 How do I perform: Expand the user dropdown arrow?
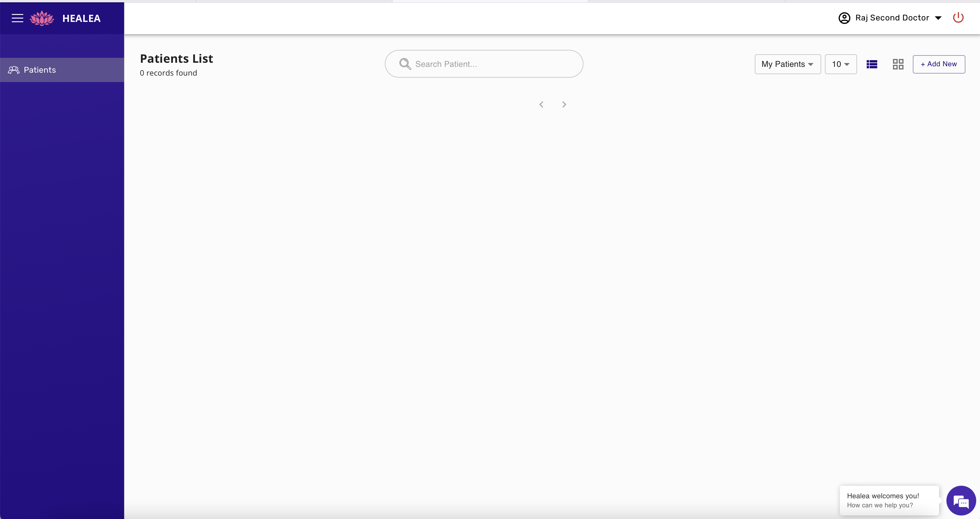938,18
